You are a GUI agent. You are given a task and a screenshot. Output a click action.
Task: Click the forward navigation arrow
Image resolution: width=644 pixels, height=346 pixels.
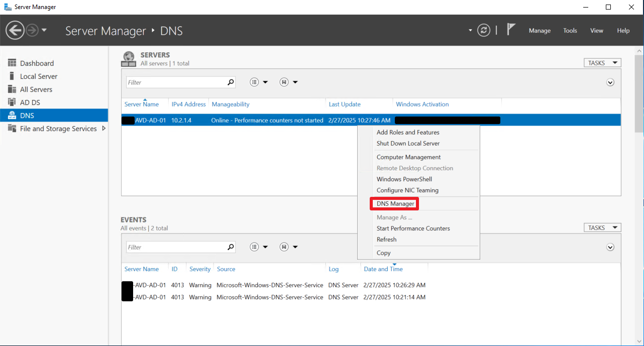(32, 31)
